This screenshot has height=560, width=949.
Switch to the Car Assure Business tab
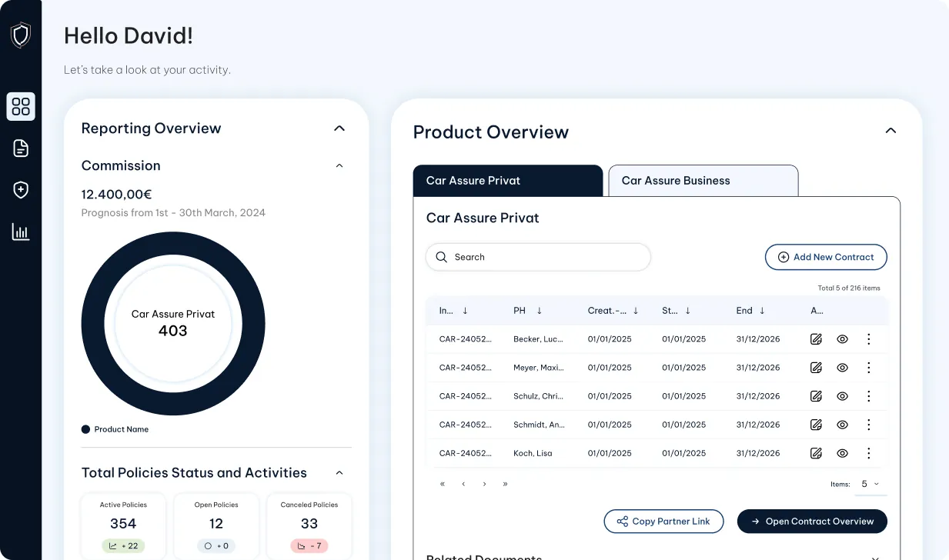703,181
